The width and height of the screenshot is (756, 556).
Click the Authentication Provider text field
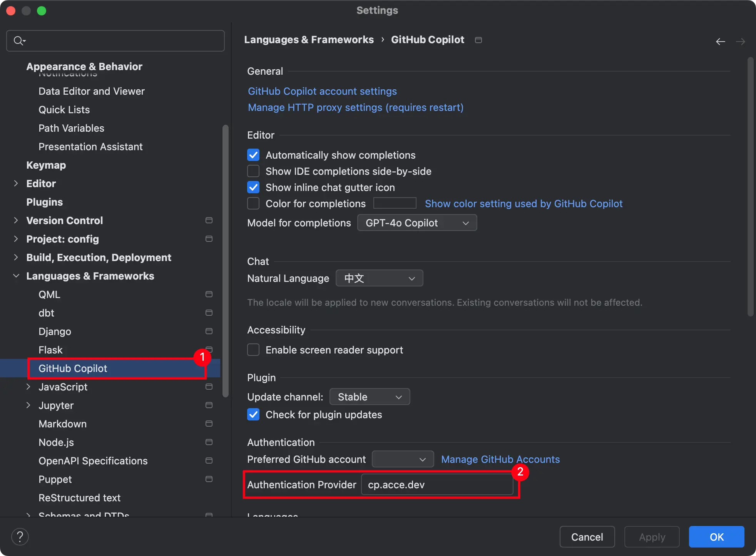coord(437,484)
